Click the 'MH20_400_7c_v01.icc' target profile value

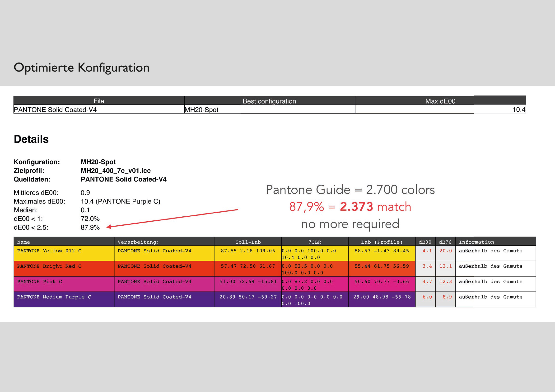pyautogui.click(x=116, y=171)
